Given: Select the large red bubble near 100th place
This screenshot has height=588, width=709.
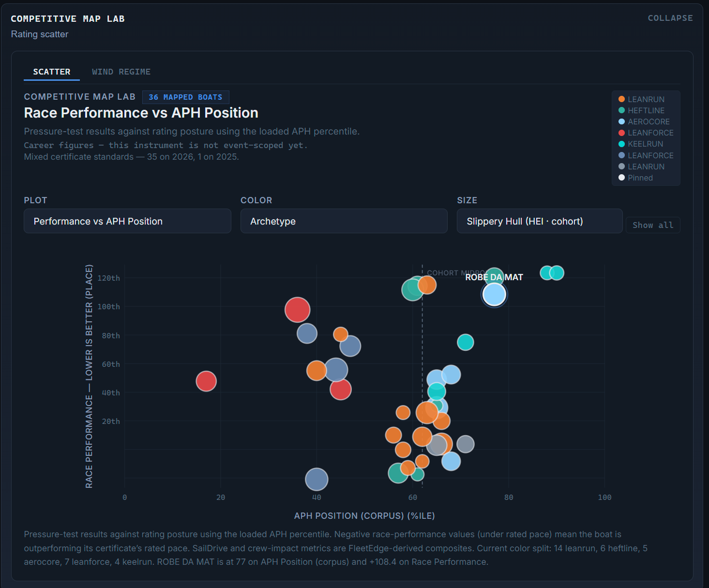Looking at the screenshot, I should point(297,310).
